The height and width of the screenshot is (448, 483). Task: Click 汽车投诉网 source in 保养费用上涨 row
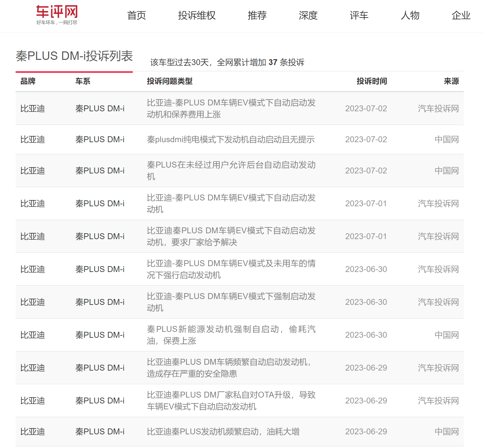click(438, 108)
